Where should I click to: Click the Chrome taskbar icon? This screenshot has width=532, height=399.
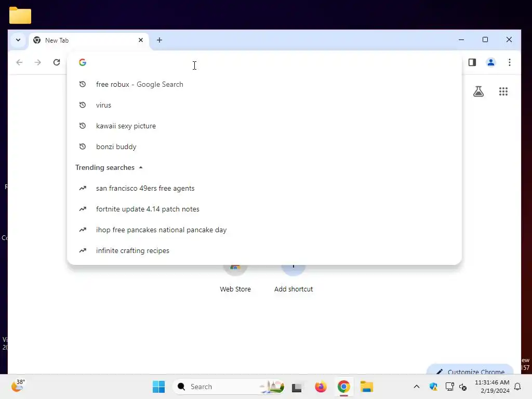[x=344, y=387]
